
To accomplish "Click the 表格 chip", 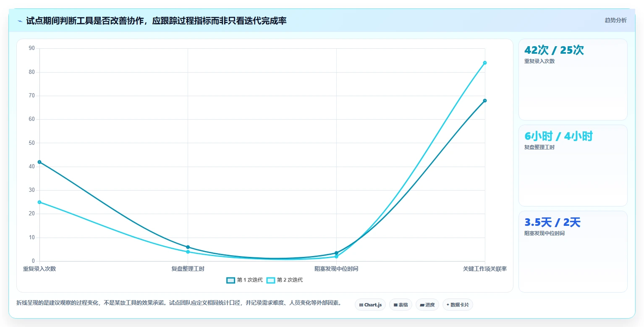I will 401,305.
